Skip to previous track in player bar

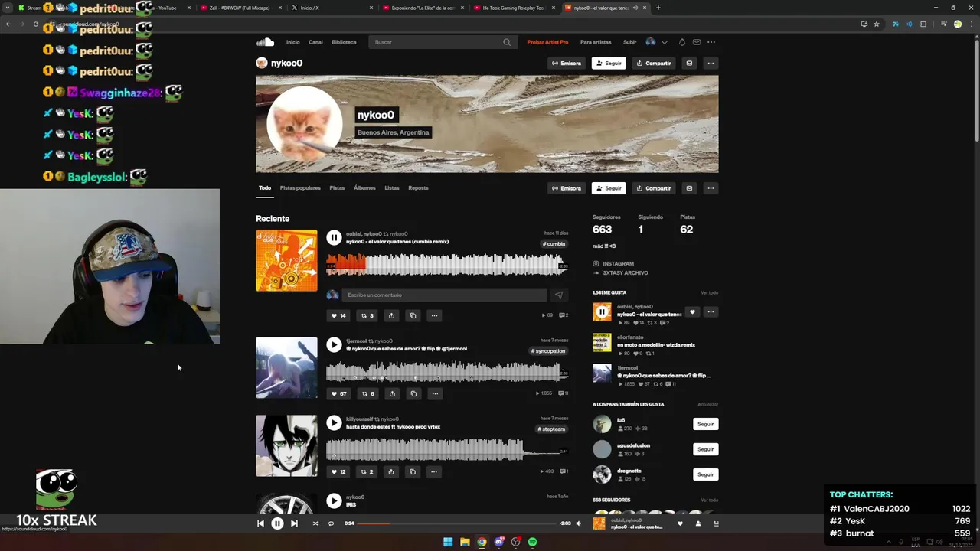(x=260, y=523)
